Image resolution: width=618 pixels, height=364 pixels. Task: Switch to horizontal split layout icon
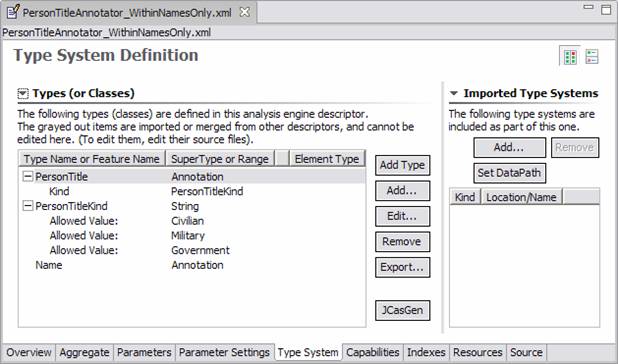tap(570, 57)
